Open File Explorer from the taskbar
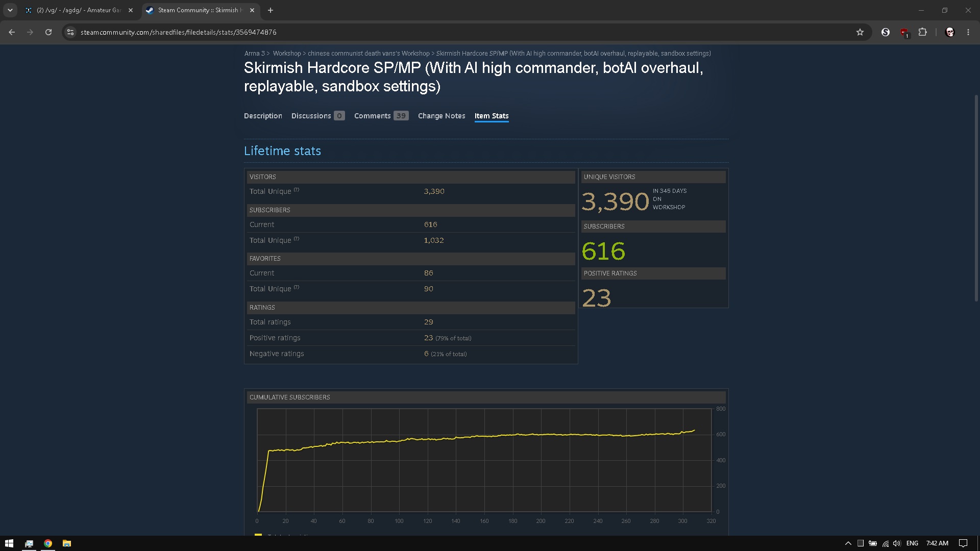 coord(67,543)
